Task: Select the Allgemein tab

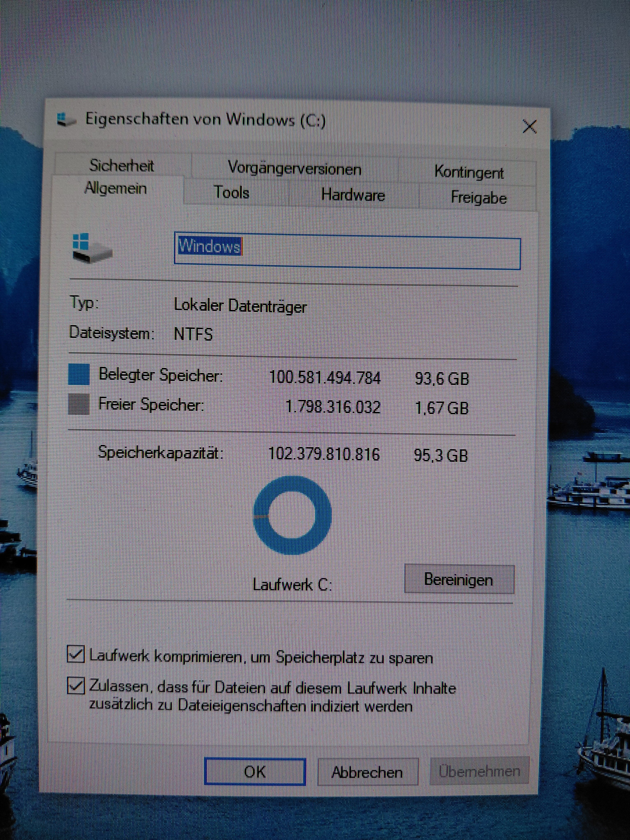Action: click(x=115, y=188)
